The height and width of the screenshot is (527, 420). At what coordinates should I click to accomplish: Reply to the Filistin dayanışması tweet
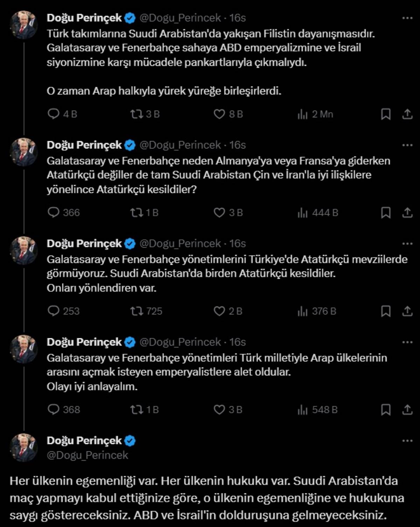coord(54,114)
